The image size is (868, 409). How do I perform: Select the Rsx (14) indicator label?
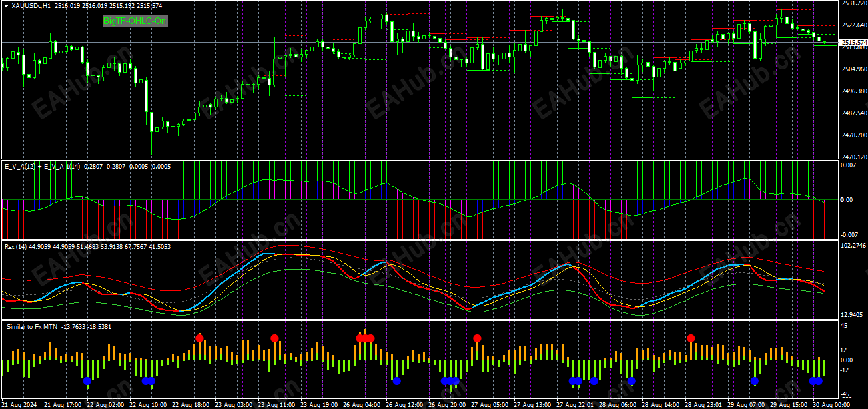click(x=17, y=247)
